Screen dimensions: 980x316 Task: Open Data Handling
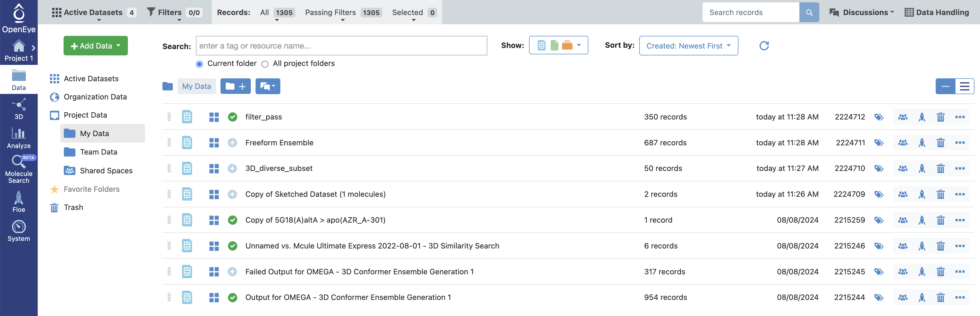tap(936, 12)
